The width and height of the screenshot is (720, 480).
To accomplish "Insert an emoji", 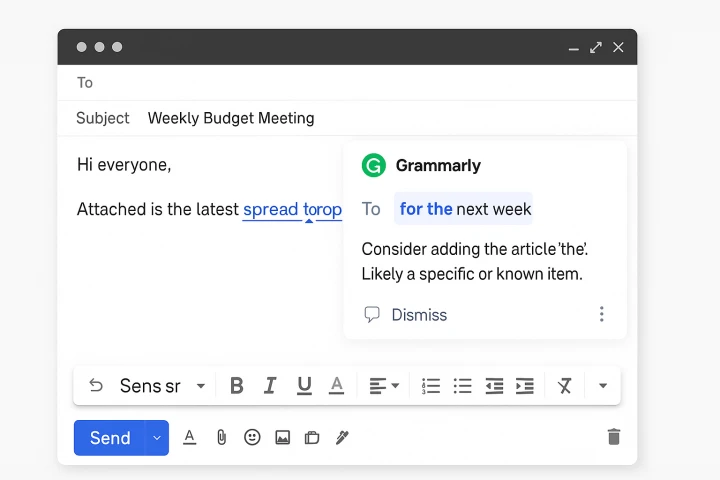I will coord(252,437).
